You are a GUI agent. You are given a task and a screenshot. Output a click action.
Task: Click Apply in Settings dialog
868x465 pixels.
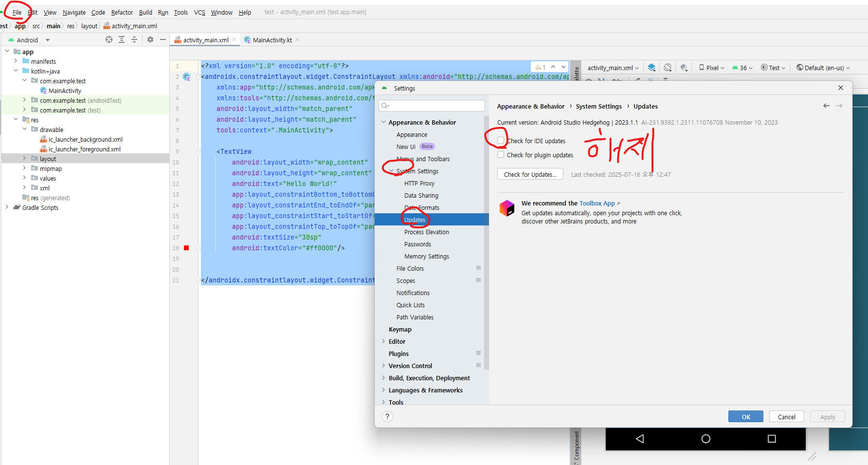coord(827,417)
